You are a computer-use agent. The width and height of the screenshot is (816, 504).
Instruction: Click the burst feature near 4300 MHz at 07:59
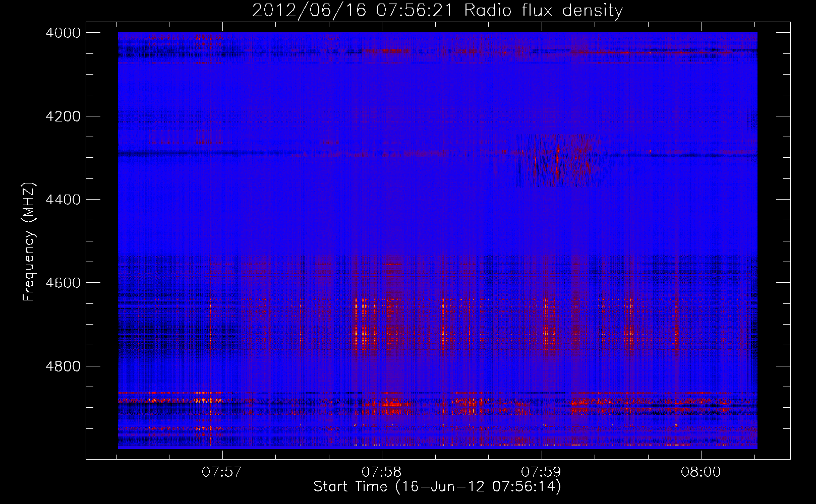(x=559, y=160)
